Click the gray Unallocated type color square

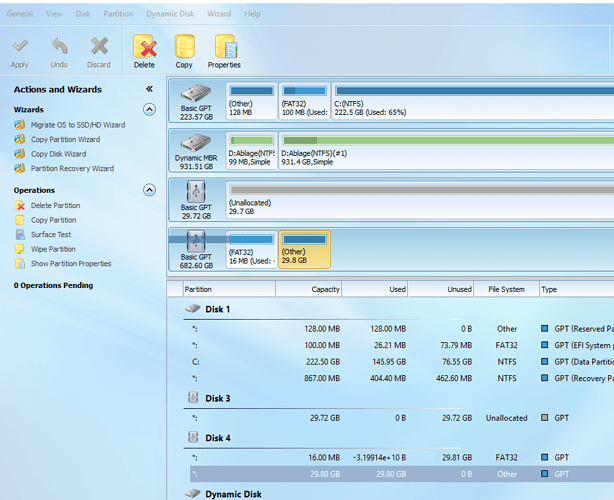tap(544, 417)
